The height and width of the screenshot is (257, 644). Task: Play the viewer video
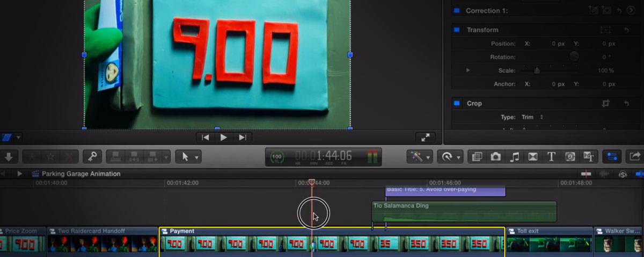pos(224,138)
